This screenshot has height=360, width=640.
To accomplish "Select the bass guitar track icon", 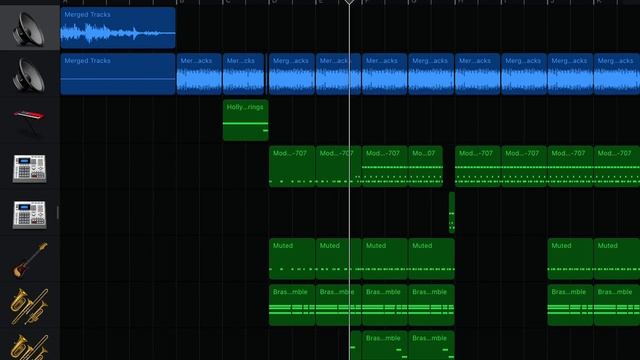I will tap(30, 260).
